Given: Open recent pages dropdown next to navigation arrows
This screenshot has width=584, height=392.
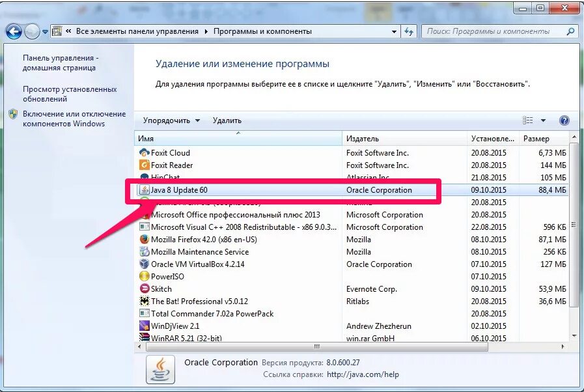Looking at the screenshot, I should click(45, 32).
